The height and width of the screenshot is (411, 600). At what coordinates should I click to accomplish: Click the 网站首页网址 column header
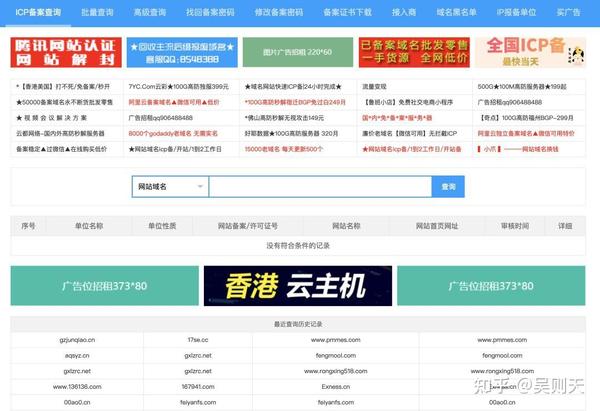tap(437, 226)
